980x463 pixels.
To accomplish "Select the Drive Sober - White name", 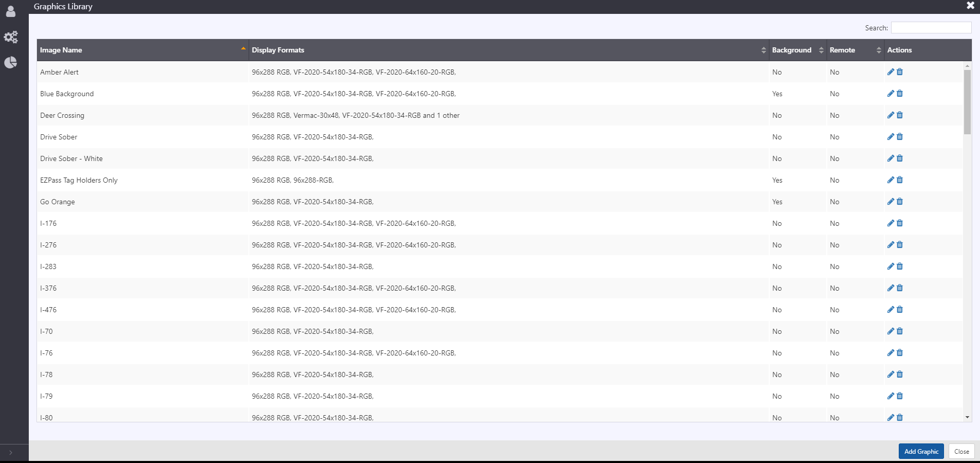I will click(71, 158).
